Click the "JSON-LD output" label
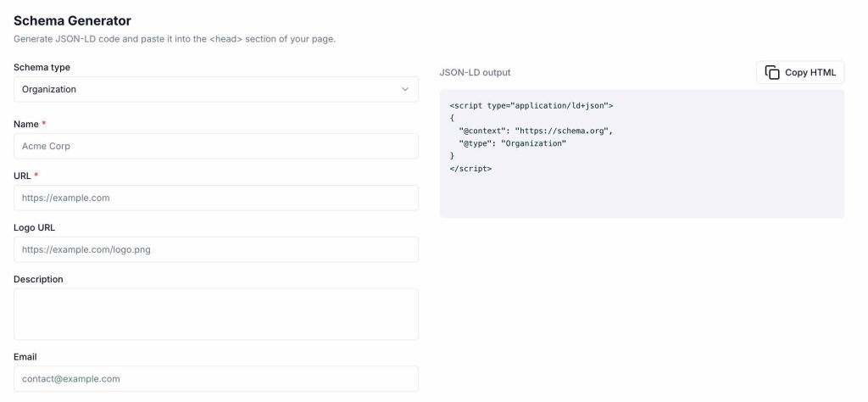Image resolution: width=868 pixels, height=402 pixels. click(x=475, y=73)
